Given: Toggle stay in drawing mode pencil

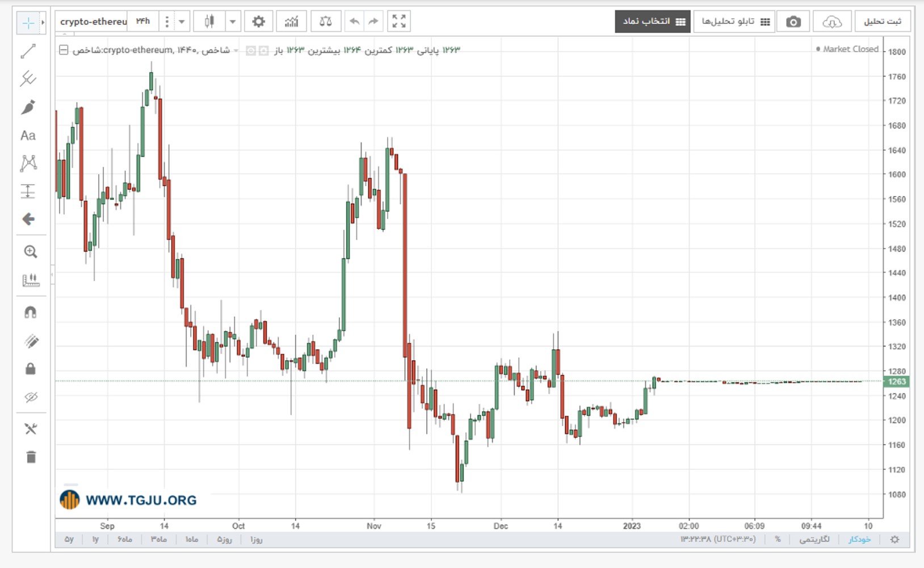Looking at the screenshot, I should pyautogui.click(x=31, y=341).
